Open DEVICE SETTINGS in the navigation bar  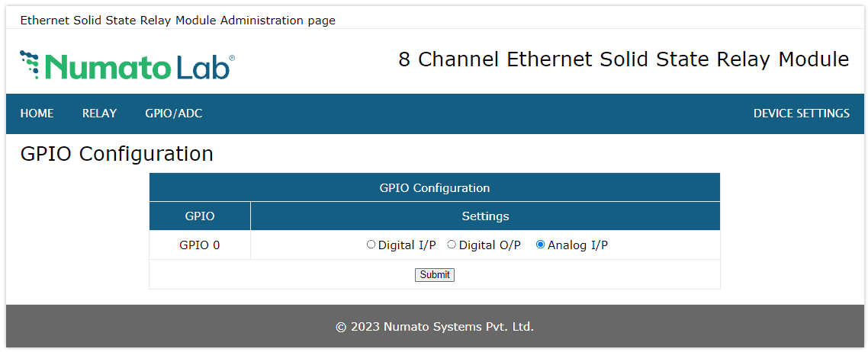(x=801, y=114)
